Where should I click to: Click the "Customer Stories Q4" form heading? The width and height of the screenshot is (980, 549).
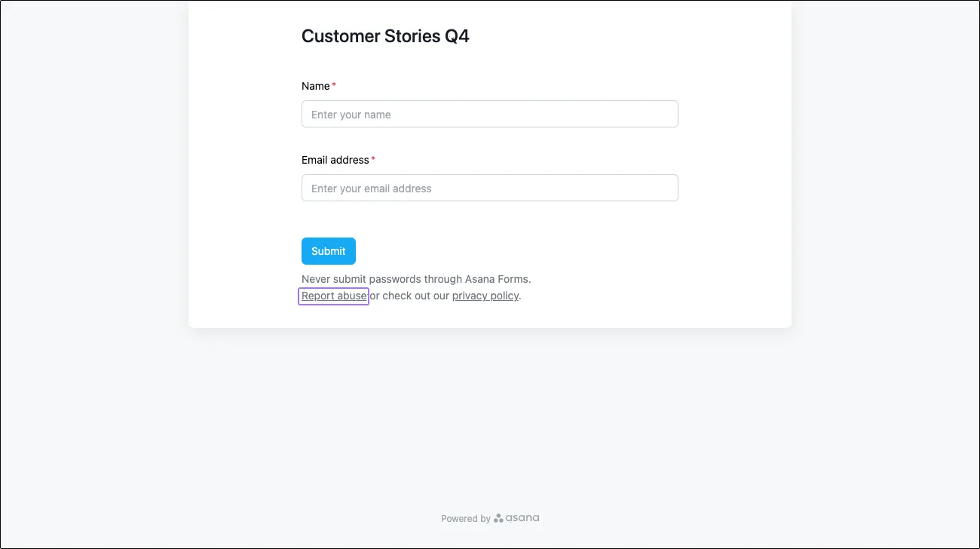pyautogui.click(x=385, y=36)
